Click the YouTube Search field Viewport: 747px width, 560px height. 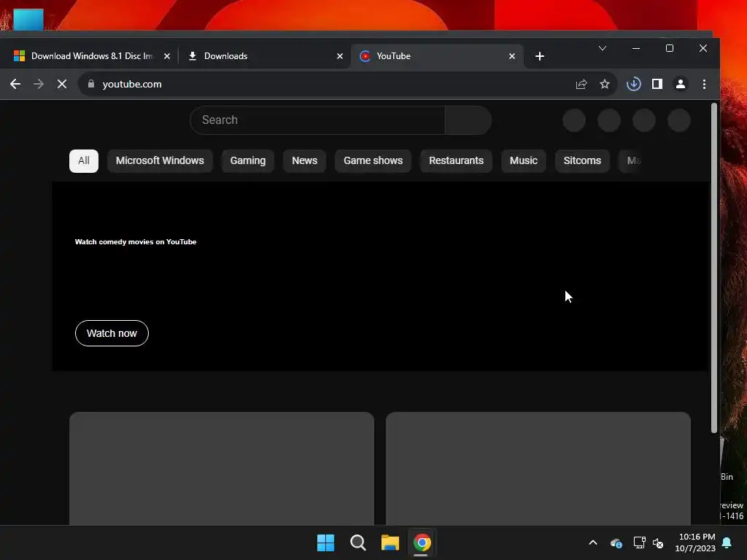[x=318, y=120]
